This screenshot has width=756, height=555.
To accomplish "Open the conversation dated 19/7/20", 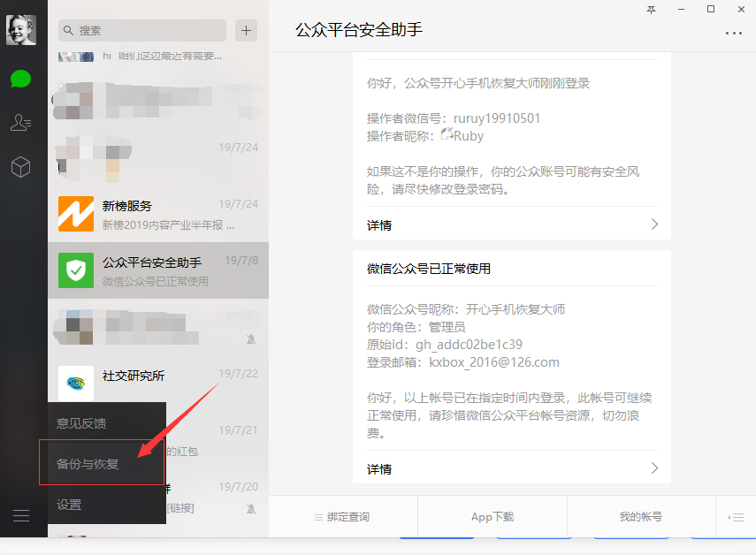I will pyautogui.click(x=217, y=496).
